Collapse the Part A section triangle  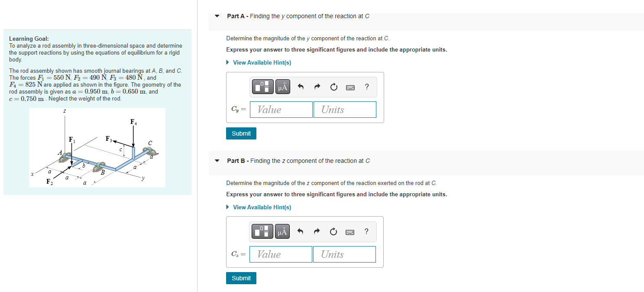coord(217,16)
